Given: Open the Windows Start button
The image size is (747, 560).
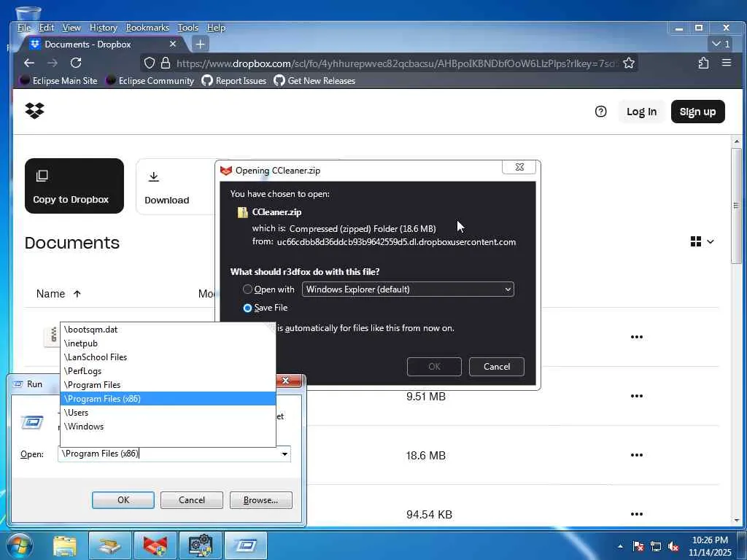Looking at the screenshot, I should (18, 545).
